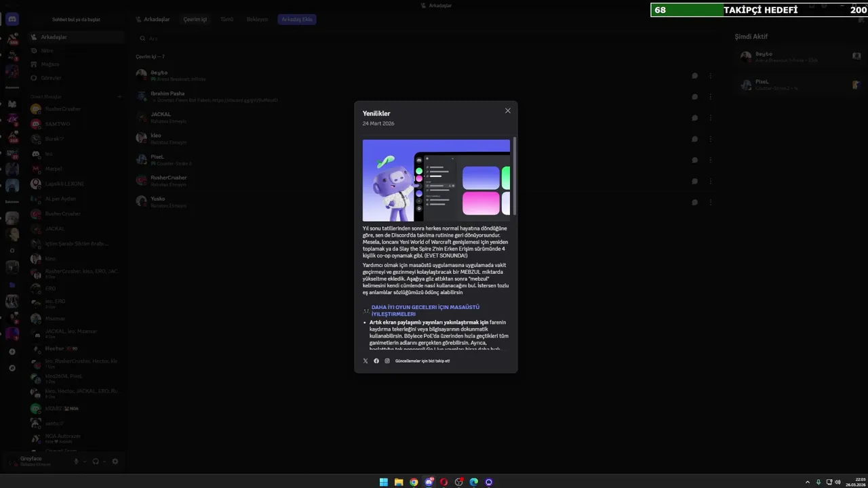
Task: Open the volume control in system tray
Action: coord(837,482)
